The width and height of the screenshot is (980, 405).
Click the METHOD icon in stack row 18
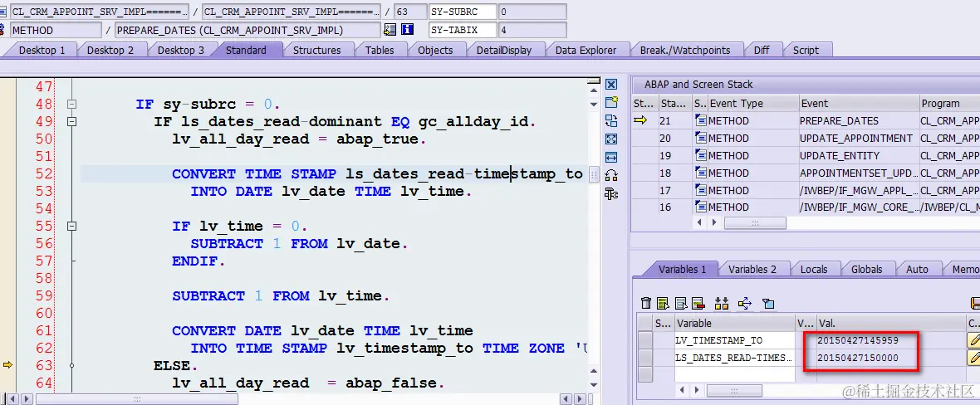(700, 173)
